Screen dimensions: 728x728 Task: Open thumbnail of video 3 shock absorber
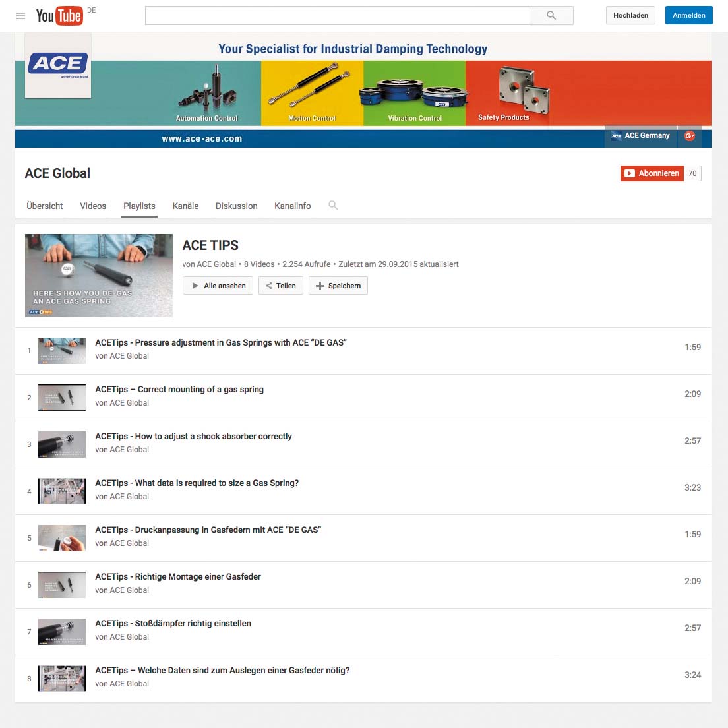point(62,444)
